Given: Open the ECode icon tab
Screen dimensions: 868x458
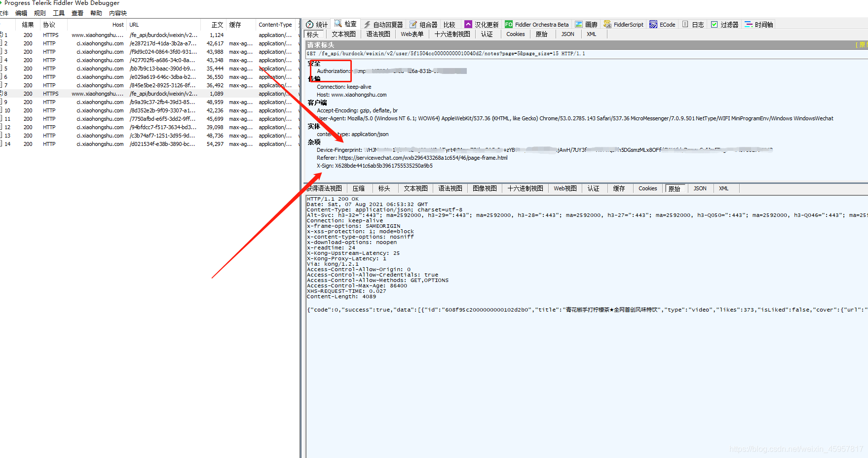Looking at the screenshot, I should tap(653, 24).
